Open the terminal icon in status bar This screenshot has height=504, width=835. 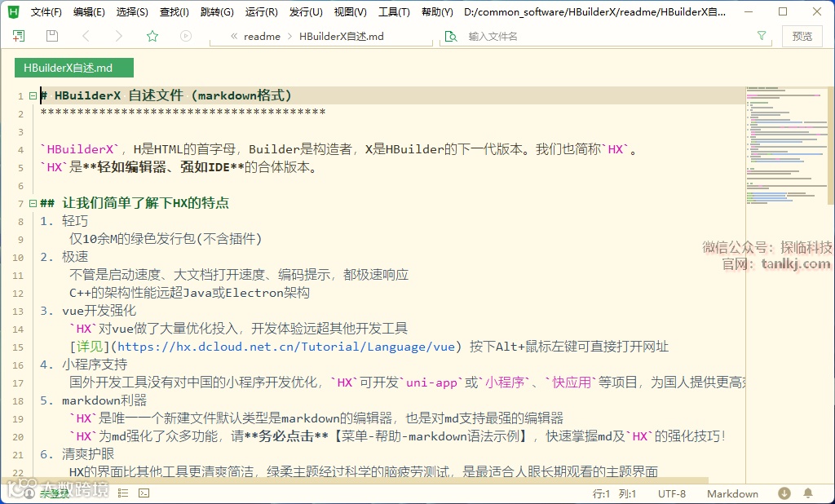click(x=144, y=493)
